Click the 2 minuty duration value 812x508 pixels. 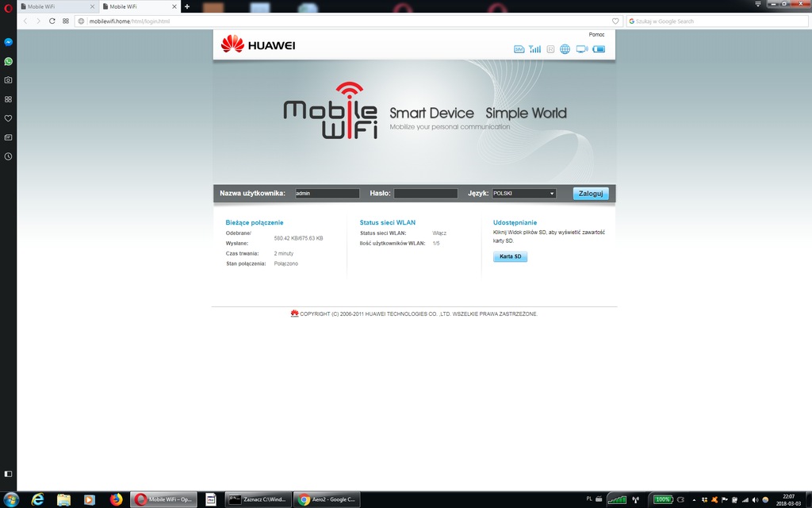coord(283,253)
